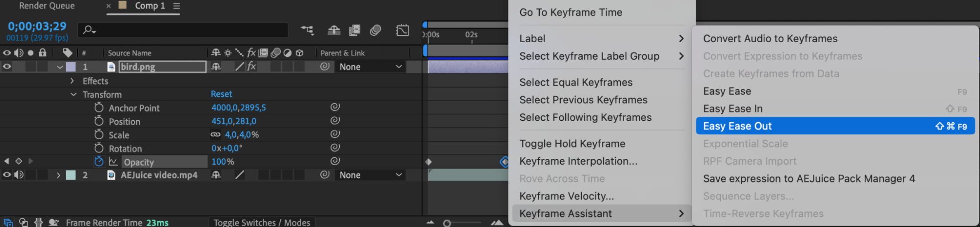
Task: Click the Rotation property pick whip
Action: pos(335,147)
